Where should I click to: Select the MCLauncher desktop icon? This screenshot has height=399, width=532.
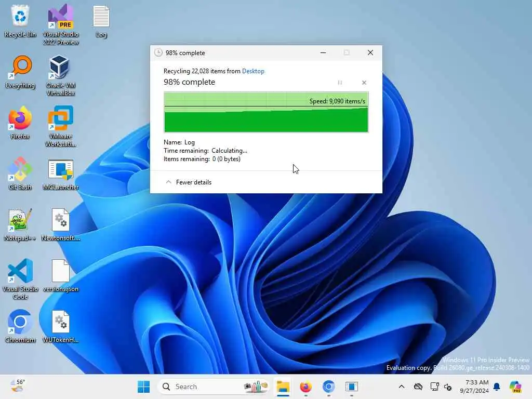(x=61, y=174)
